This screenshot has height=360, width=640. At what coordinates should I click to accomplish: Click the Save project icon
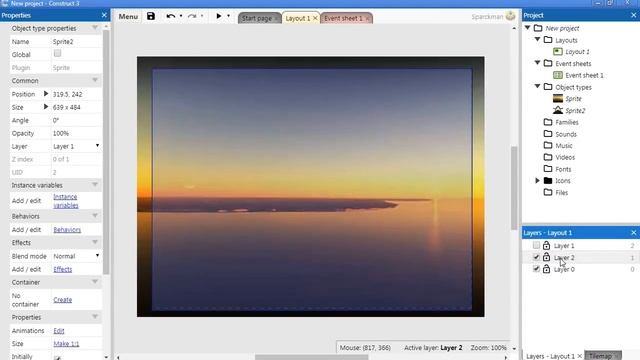(151, 16)
